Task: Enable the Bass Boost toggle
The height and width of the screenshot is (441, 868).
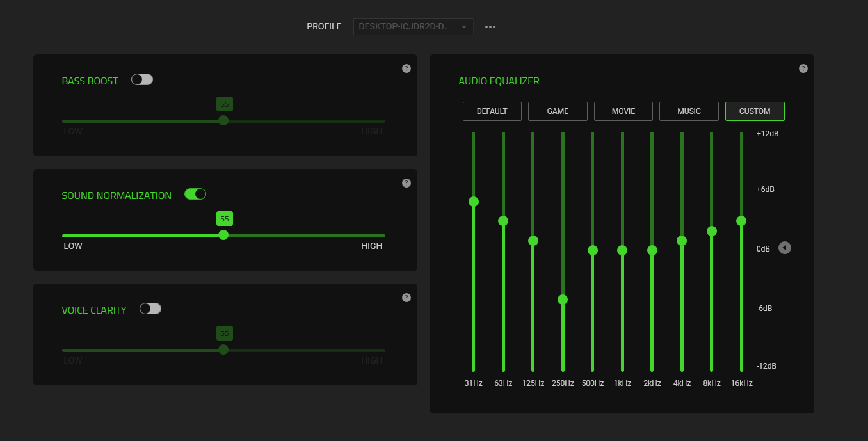Action: click(142, 79)
